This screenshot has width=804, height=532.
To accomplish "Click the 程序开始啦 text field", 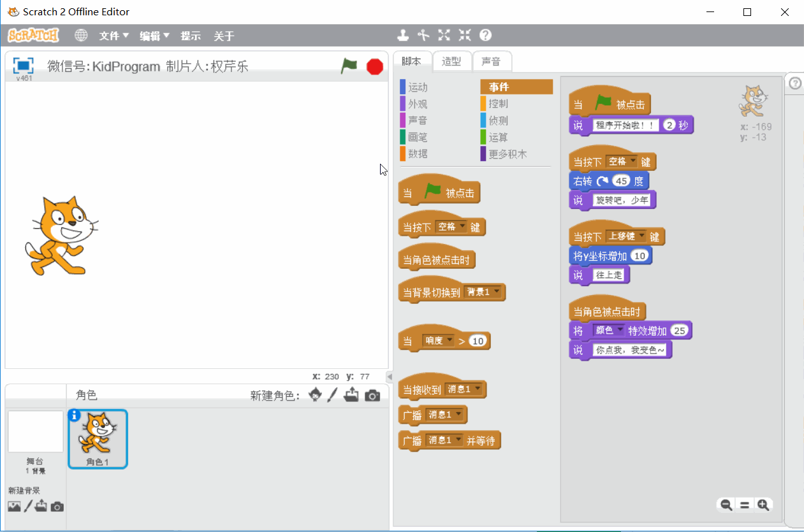I will [626, 125].
